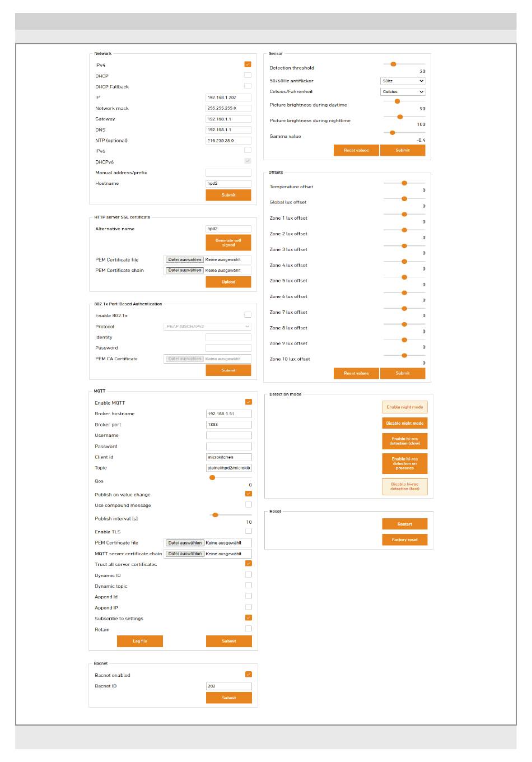Click the NTP (optional) field
Viewport: 532px width, 762px height.
(228, 141)
